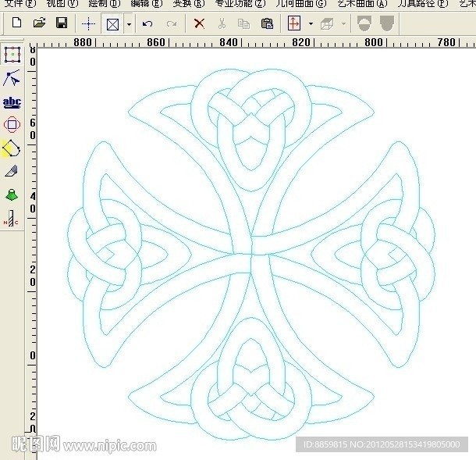The image size is (476, 460).
Task: Click the 860 mark on the horizontal ruler
Action: click(x=156, y=42)
